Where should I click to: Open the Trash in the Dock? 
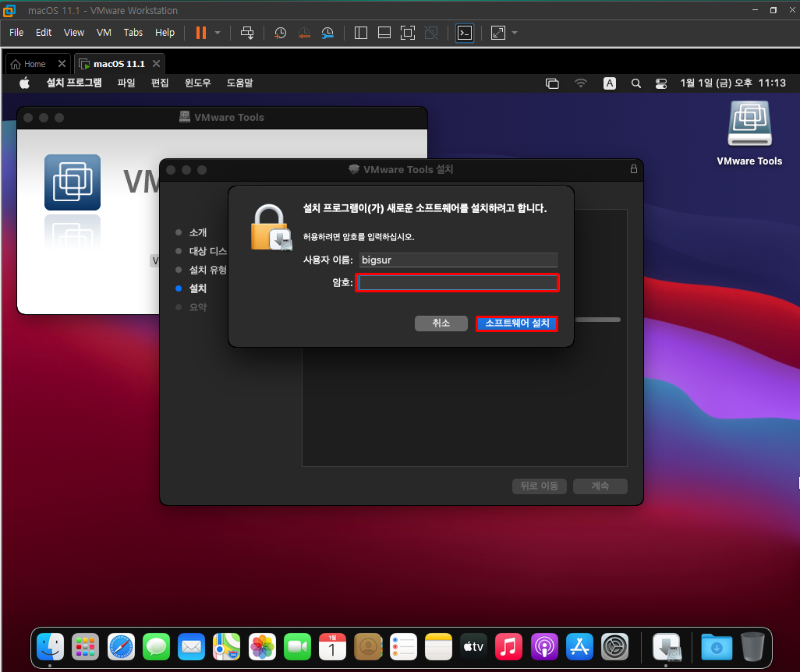[x=752, y=647]
